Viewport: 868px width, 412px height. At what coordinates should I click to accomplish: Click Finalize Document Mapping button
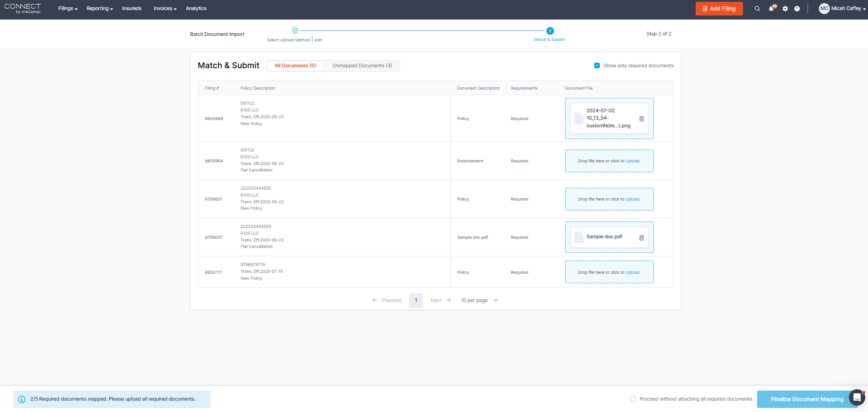coord(807,399)
